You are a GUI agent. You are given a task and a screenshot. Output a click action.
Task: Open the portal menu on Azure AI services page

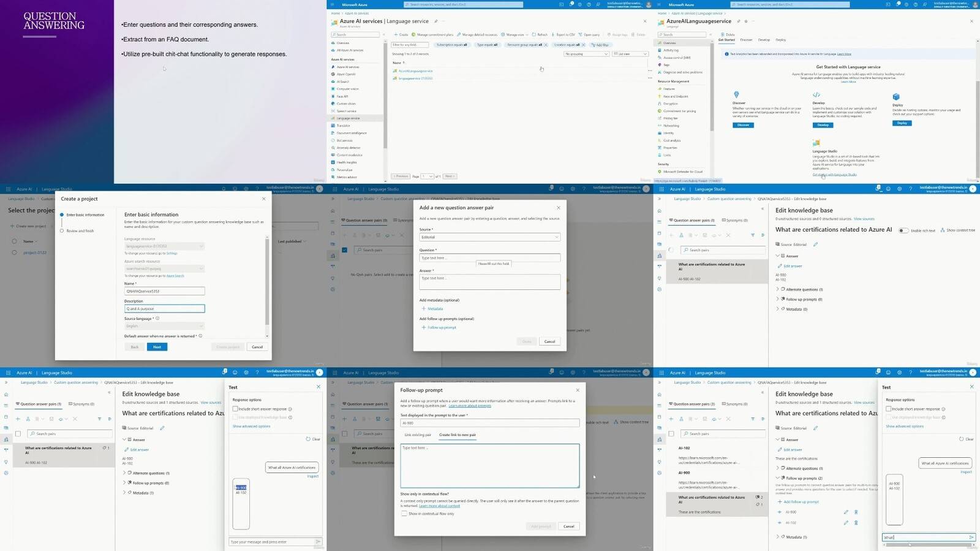[x=333, y=4]
